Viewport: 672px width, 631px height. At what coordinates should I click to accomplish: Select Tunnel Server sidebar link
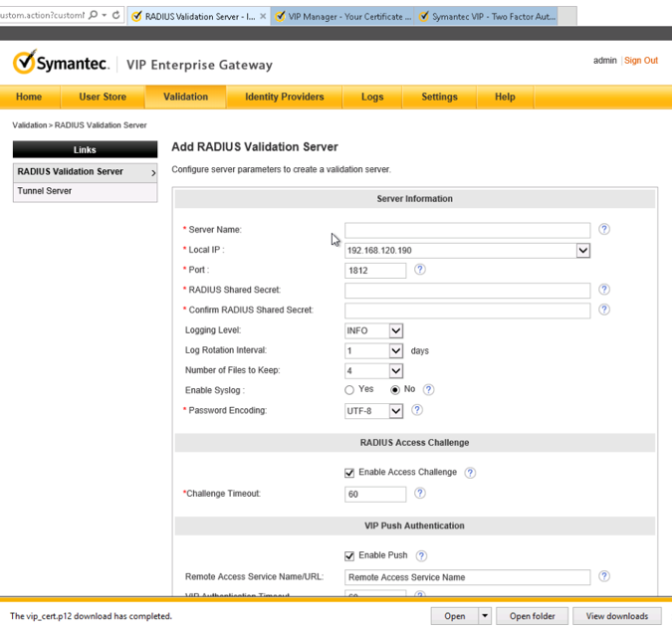pos(86,191)
